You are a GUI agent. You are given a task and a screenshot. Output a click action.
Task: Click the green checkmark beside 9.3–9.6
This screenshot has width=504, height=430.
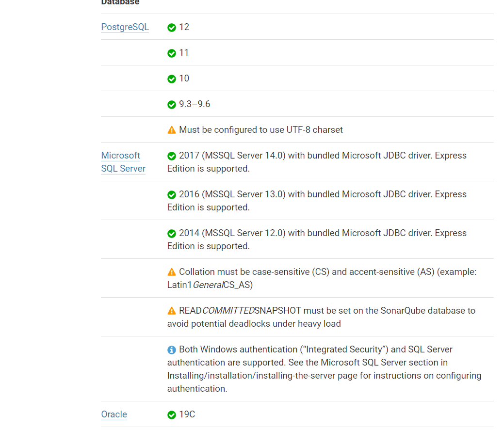[x=172, y=105]
